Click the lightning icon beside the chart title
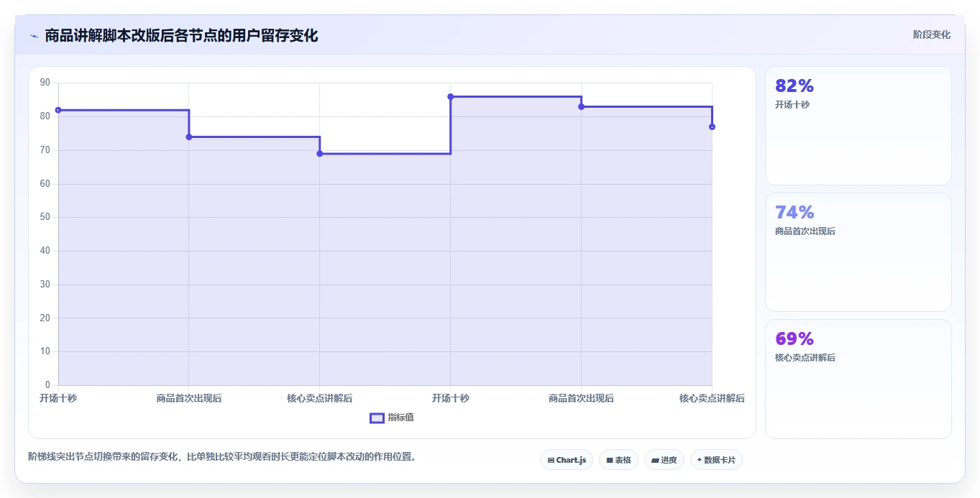The width and height of the screenshot is (980, 498). click(x=34, y=36)
